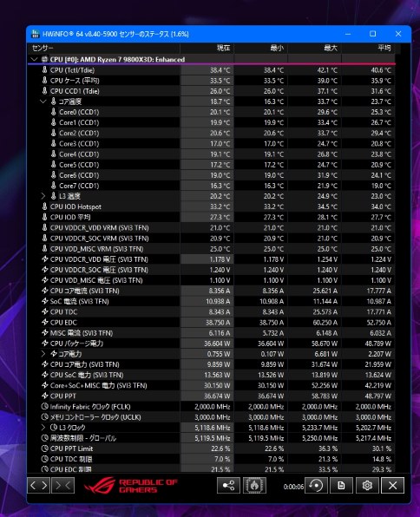Select the CPU (Tctl/Tdie) row
This screenshot has width=420, height=517.
click(x=212, y=70)
